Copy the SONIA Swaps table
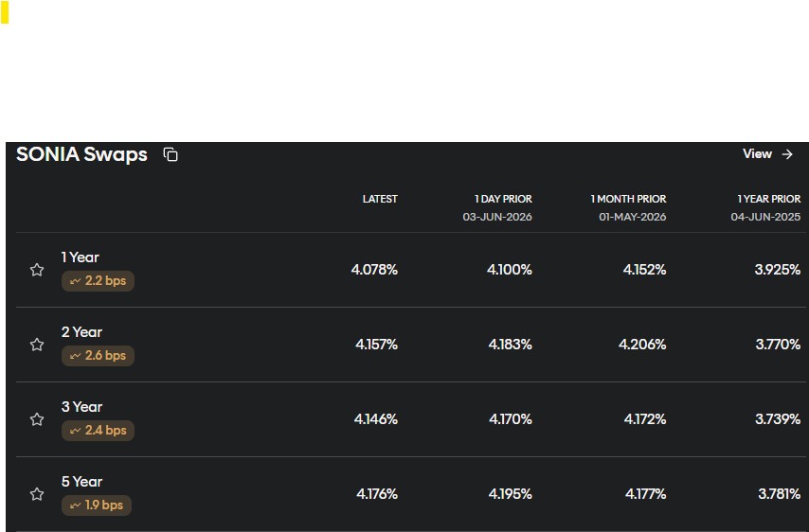Screen dimensions: 809x532 pos(171,154)
